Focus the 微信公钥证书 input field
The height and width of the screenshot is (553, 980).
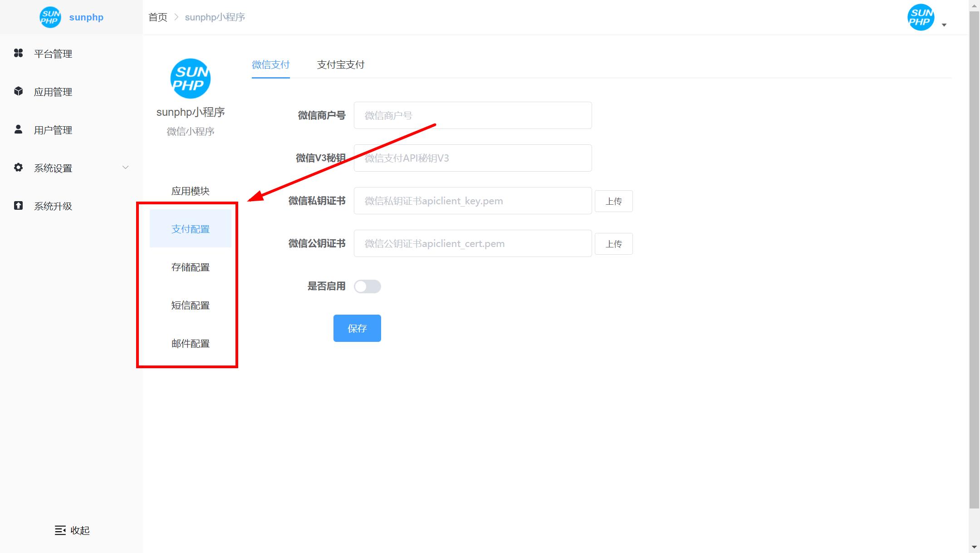(473, 243)
